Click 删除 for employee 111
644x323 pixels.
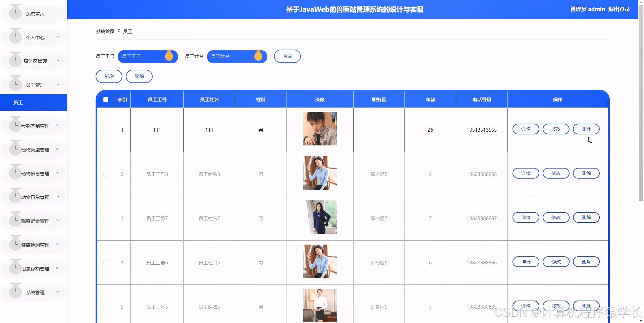[x=586, y=129]
